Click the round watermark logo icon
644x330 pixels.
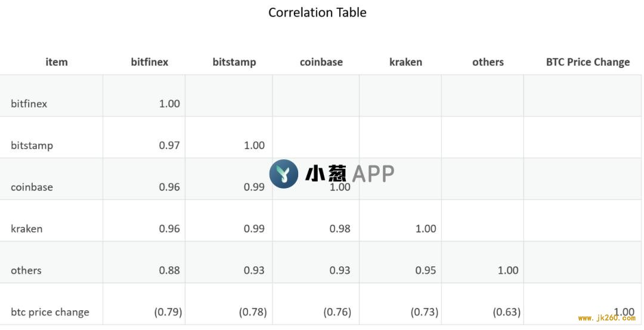tap(284, 174)
